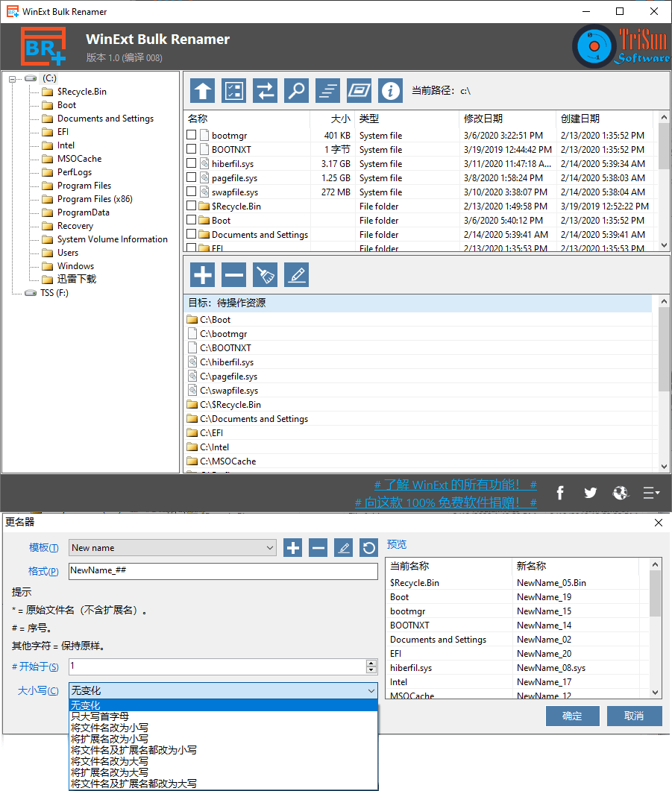Select C:\MSOCache in target list
This screenshot has width=672, height=791.
pyautogui.click(x=228, y=461)
